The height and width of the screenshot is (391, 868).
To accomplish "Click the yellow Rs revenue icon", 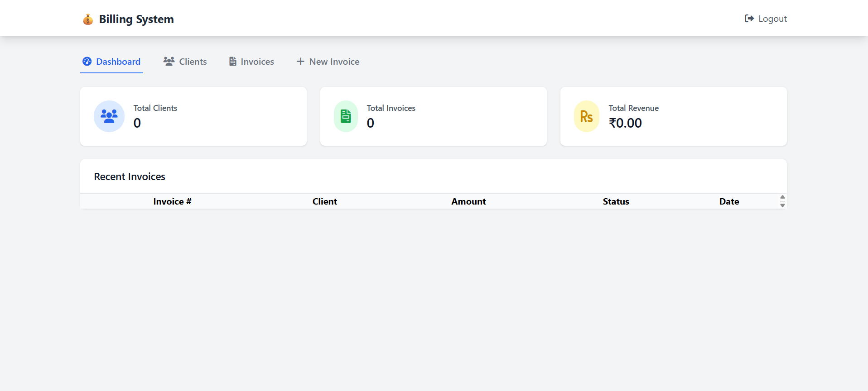I will 586,116.
